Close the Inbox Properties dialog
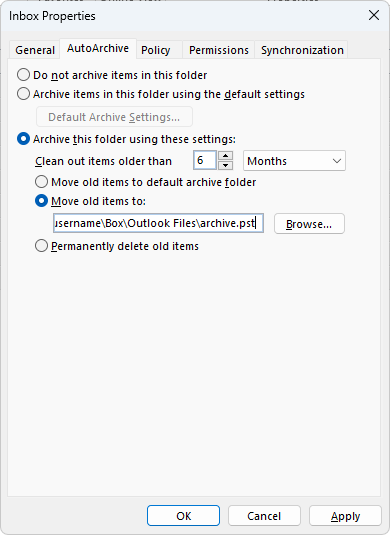 (x=374, y=15)
